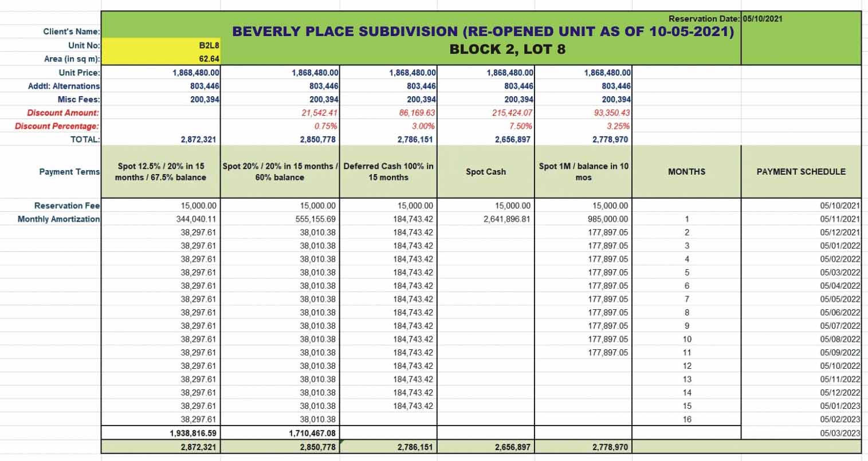Click the Deferred Cash 100% in 15 months cell
This screenshot has width=868, height=461.
[389, 172]
